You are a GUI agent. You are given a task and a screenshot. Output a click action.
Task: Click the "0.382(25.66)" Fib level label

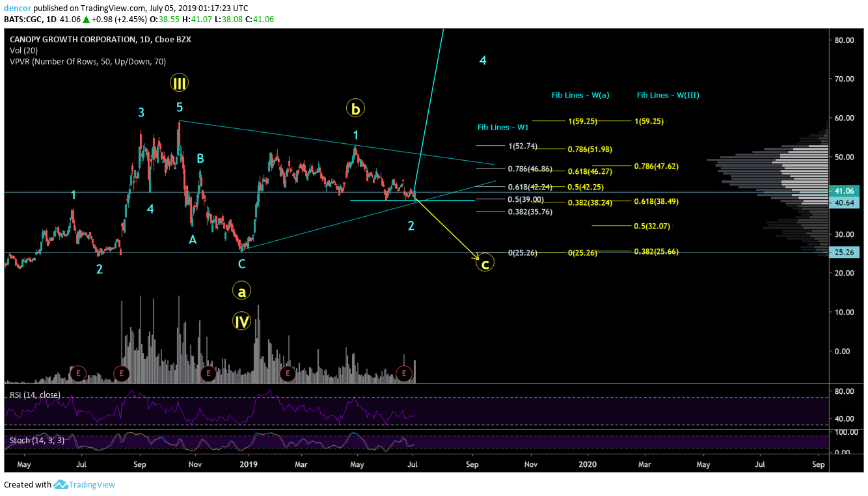[x=657, y=252]
